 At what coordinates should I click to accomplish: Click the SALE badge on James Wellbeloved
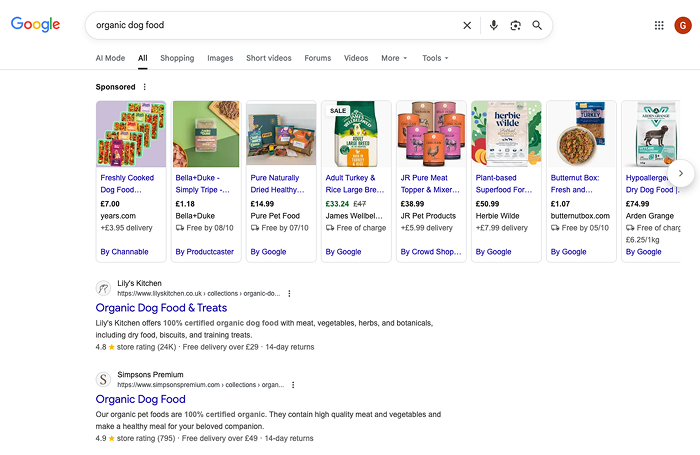pyautogui.click(x=338, y=111)
